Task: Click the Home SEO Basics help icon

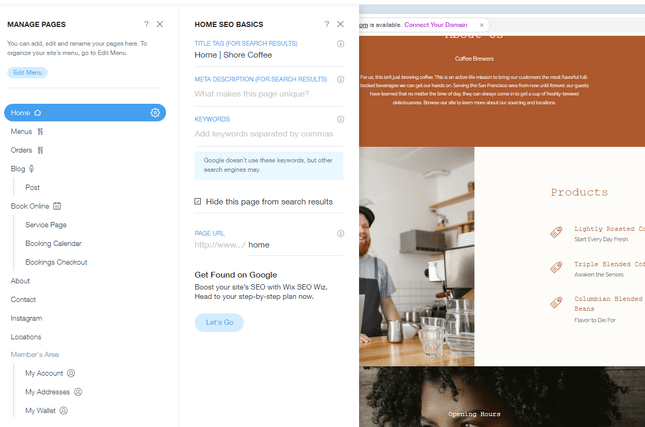Action: pyautogui.click(x=327, y=24)
